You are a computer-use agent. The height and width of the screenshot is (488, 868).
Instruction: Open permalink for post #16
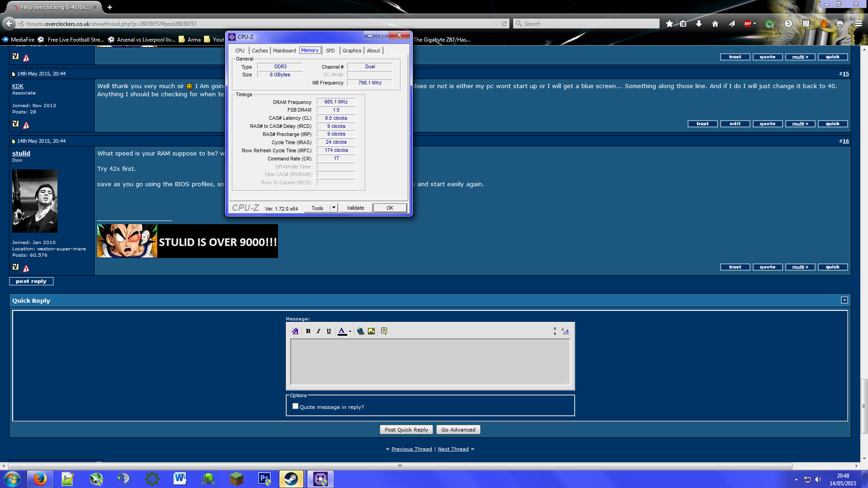(845, 141)
